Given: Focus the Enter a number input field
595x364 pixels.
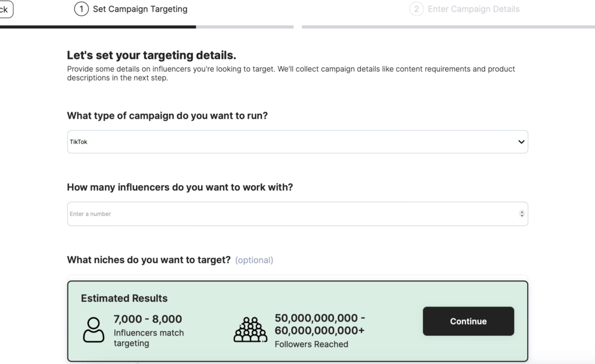Looking at the screenshot, I should click(x=297, y=214).
